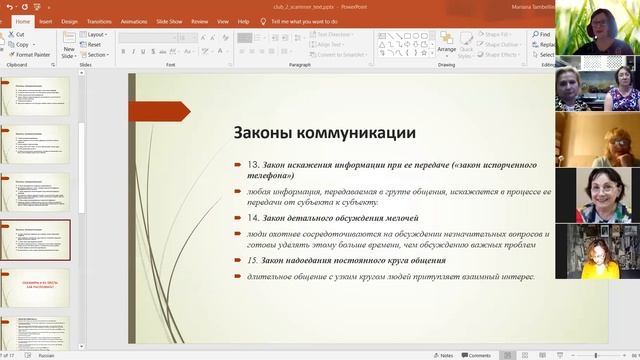Open the Section dropdown
The width and height of the screenshot is (640, 360).
(95, 54)
